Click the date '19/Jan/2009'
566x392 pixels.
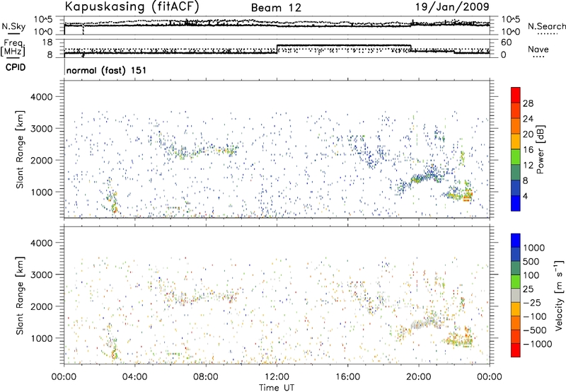point(452,7)
